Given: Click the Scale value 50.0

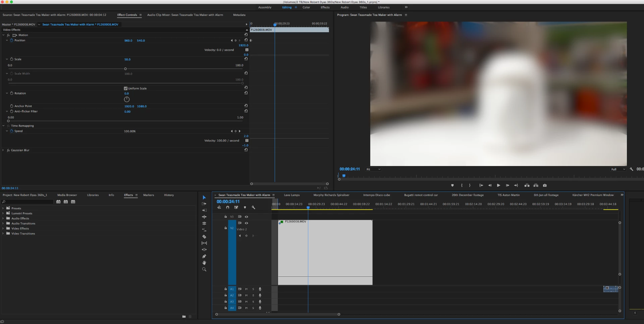Looking at the screenshot, I should point(127,59).
